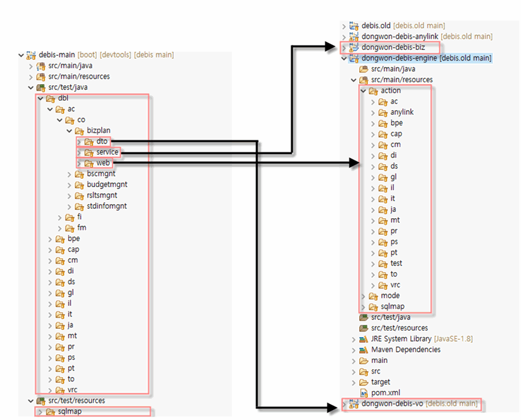Image resolution: width=521 pixels, height=420 pixels.
Task: Click the JRE System Library icon
Action: [x=364, y=339]
